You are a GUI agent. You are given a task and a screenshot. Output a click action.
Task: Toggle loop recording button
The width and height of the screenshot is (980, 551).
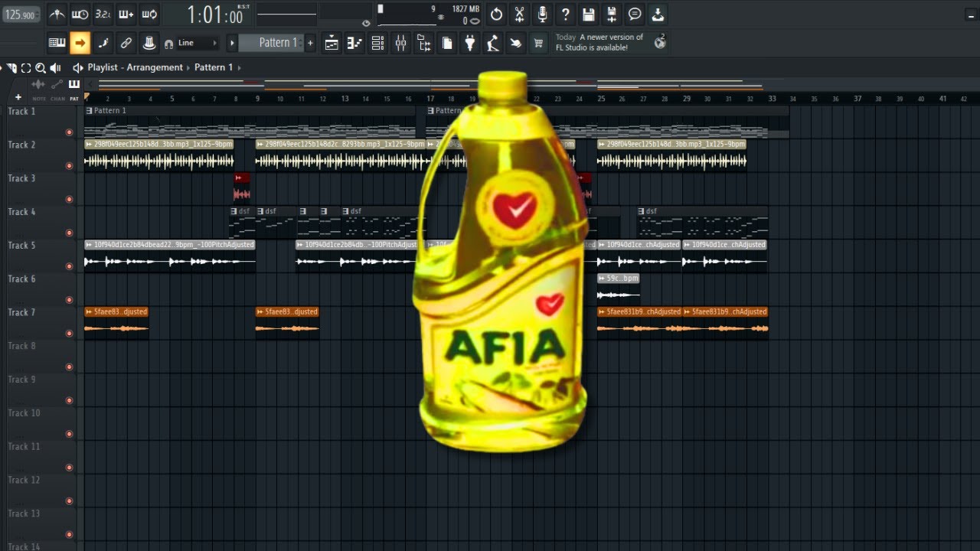(150, 14)
